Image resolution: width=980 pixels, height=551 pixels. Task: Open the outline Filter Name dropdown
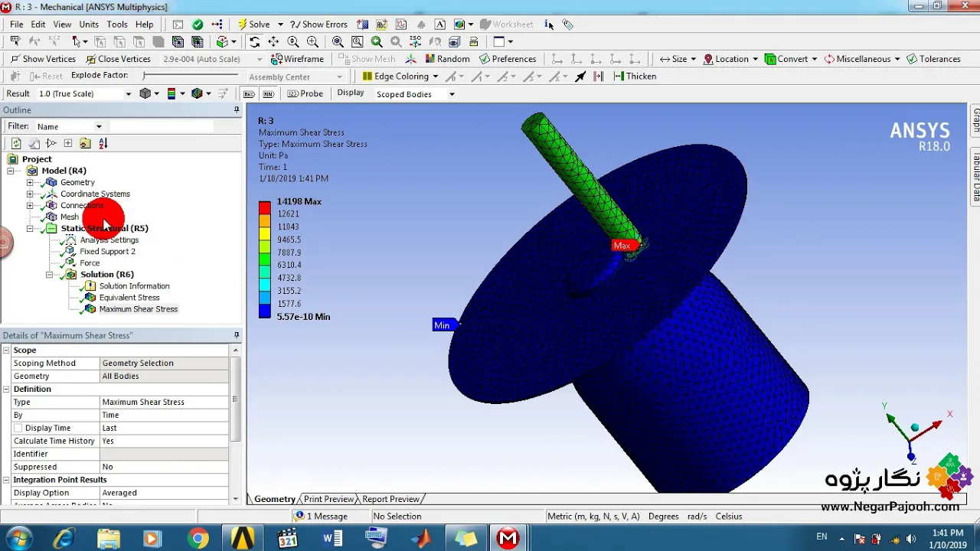tap(99, 126)
